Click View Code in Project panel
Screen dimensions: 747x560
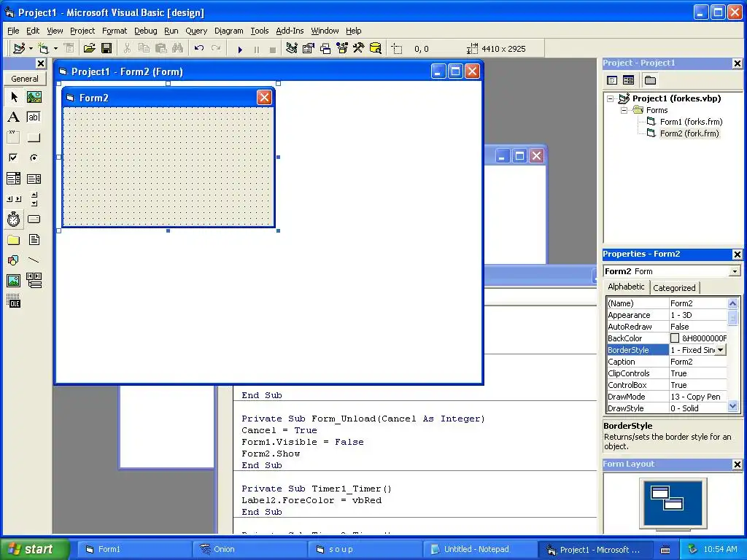[612, 80]
